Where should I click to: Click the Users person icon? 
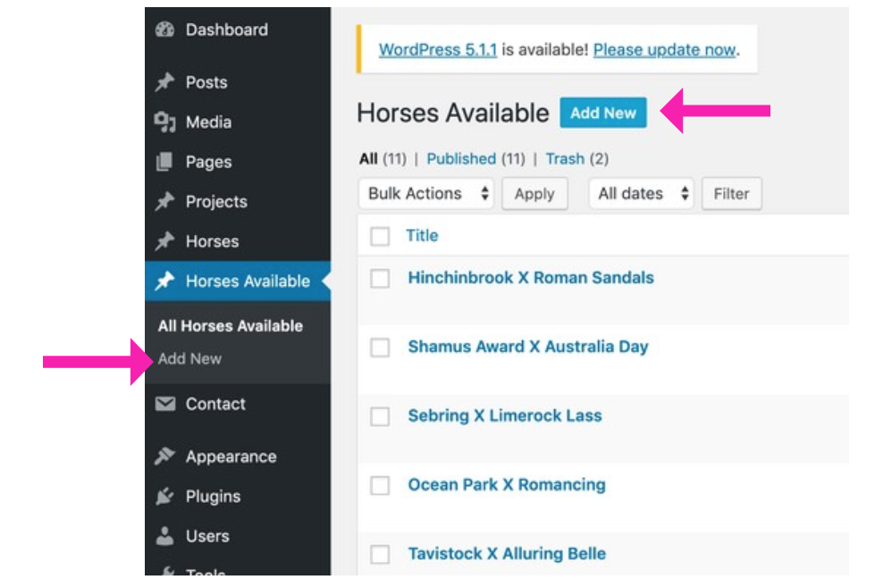point(164,536)
